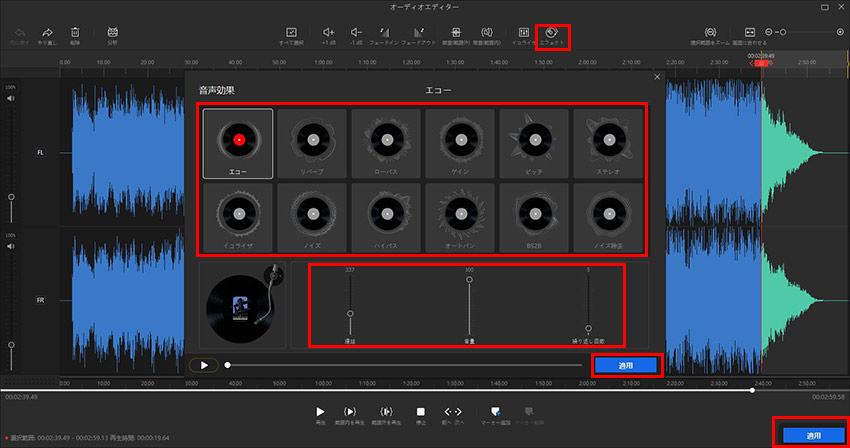Click the main playback position slider handle
Image resolution: width=850 pixels, height=448 pixels.
pyautogui.click(x=752, y=391)
